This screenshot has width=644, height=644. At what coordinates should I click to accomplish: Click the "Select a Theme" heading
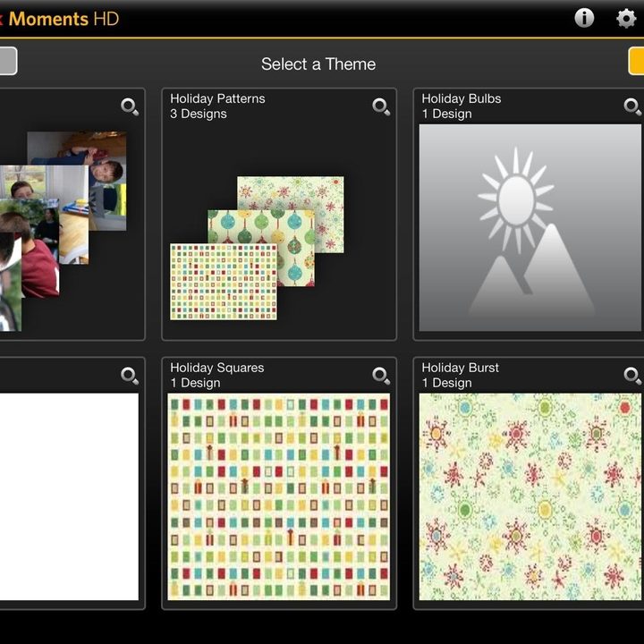[318, 64]
